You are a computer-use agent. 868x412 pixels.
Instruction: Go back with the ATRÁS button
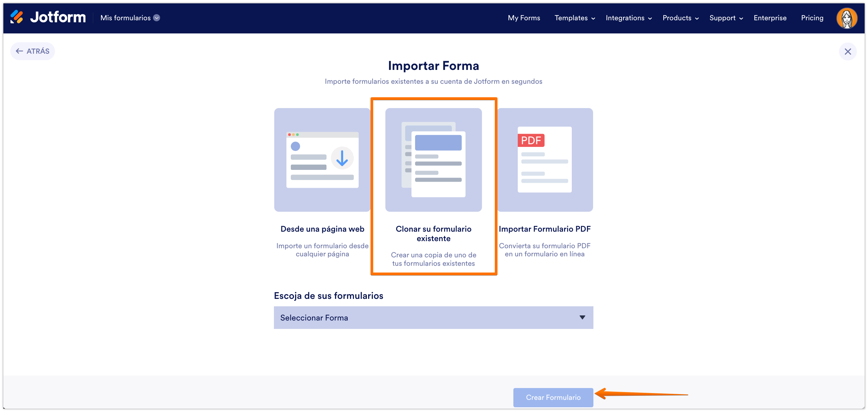[33, 51]
